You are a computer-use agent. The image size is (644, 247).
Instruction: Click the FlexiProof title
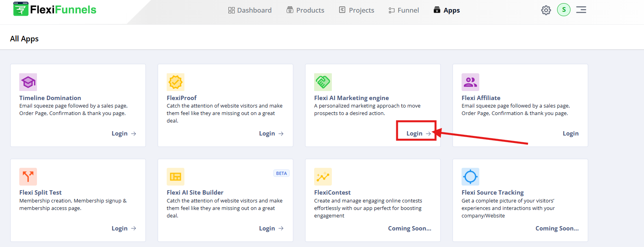(182, 98)
